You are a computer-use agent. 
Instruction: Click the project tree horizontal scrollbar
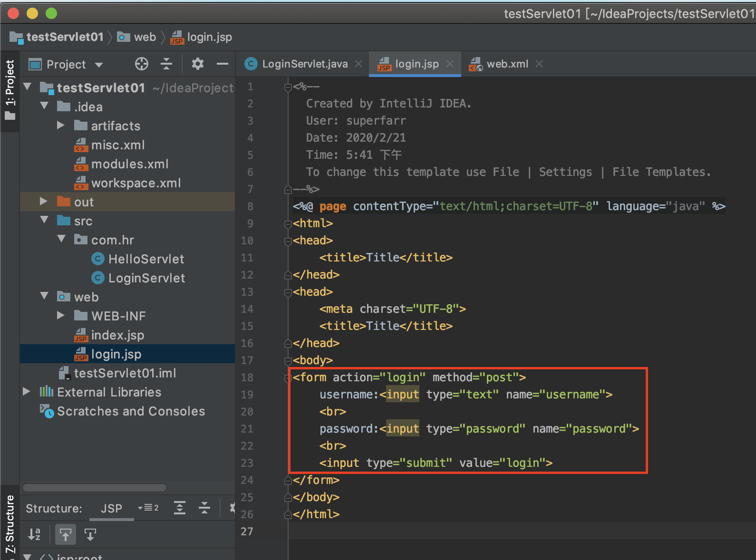click(x=95, y=488)
